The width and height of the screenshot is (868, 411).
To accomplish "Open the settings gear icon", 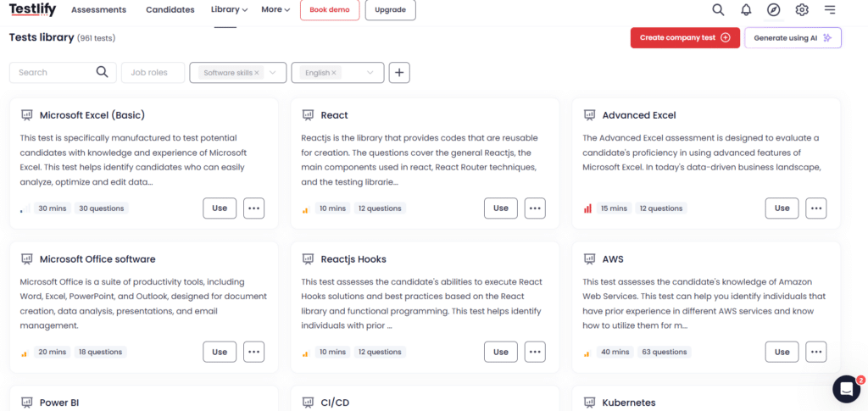I will [802, 9].
